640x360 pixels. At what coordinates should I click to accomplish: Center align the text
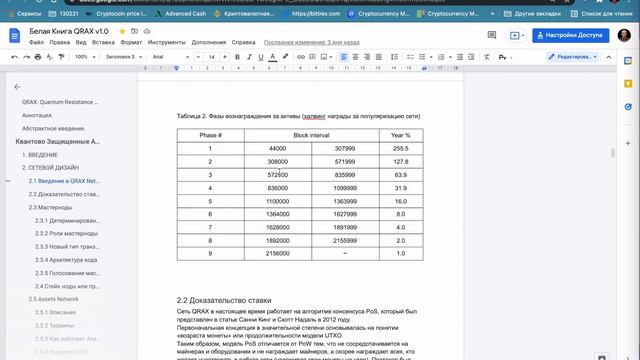(356, 57)
